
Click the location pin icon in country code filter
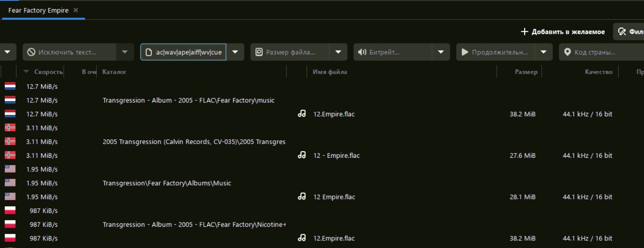click(x=567, y=52)
